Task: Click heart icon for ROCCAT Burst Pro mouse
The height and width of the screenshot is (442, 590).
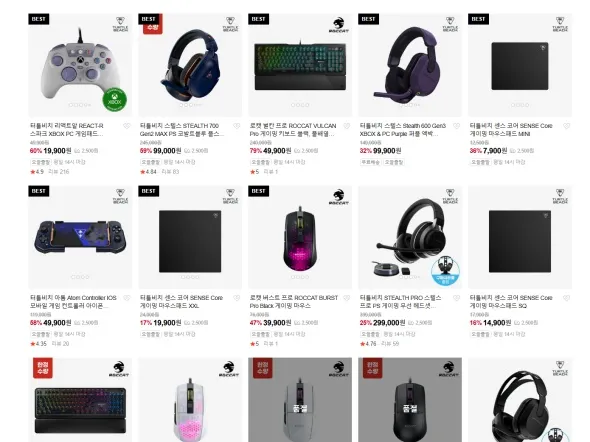Action: pos(347,298)
